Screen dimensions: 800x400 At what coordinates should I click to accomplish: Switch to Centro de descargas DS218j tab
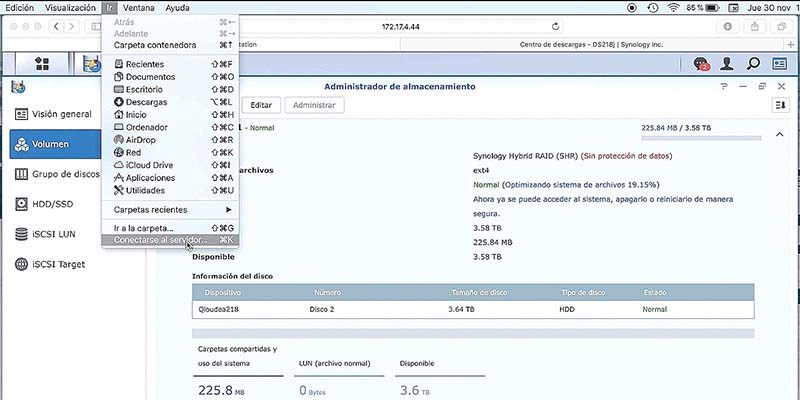pyautogui.click(x=591, y=45)
